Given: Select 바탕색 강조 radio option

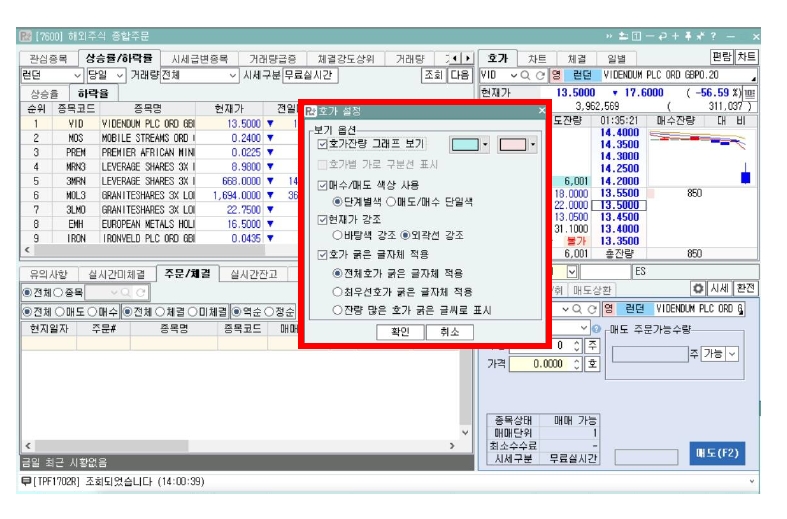Looking at the screenshot, I should [338, 235].
